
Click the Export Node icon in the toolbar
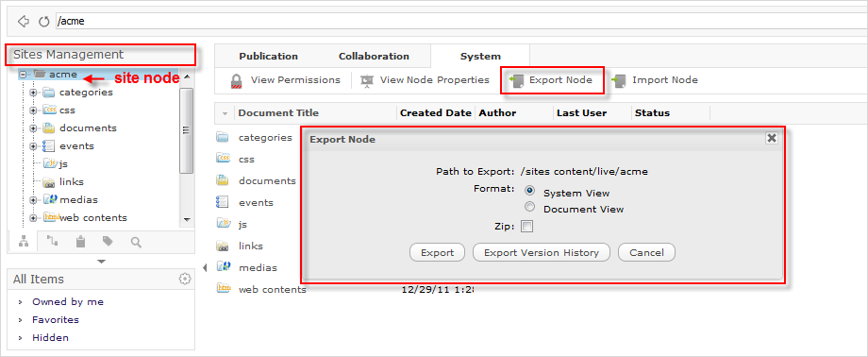pyautogui.click(x=516, y=81)
